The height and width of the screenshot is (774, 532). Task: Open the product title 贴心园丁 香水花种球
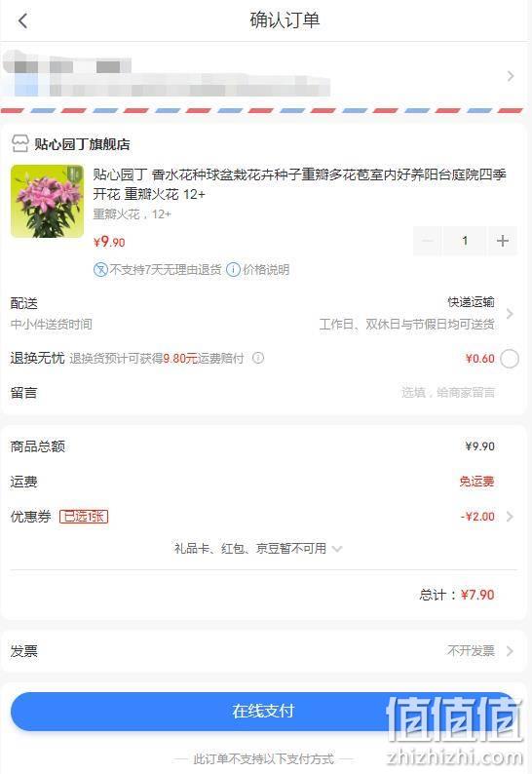pos(299,184)
